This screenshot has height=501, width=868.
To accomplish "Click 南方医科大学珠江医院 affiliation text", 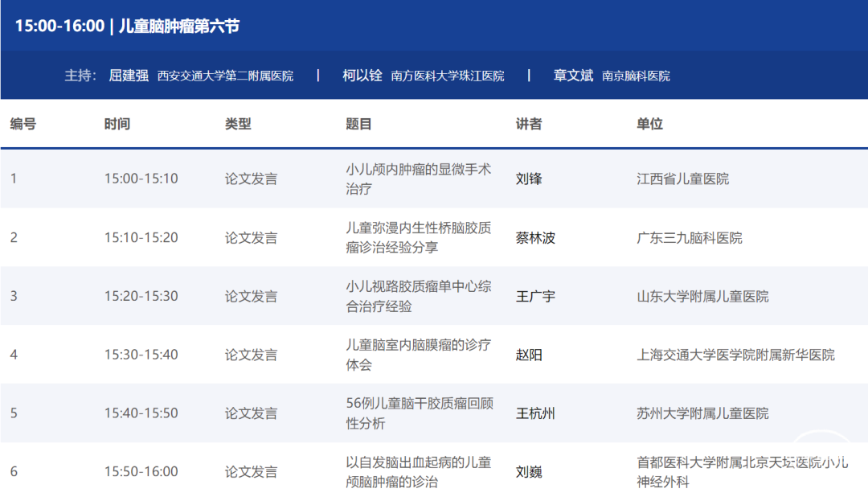I will click(448, 76).
